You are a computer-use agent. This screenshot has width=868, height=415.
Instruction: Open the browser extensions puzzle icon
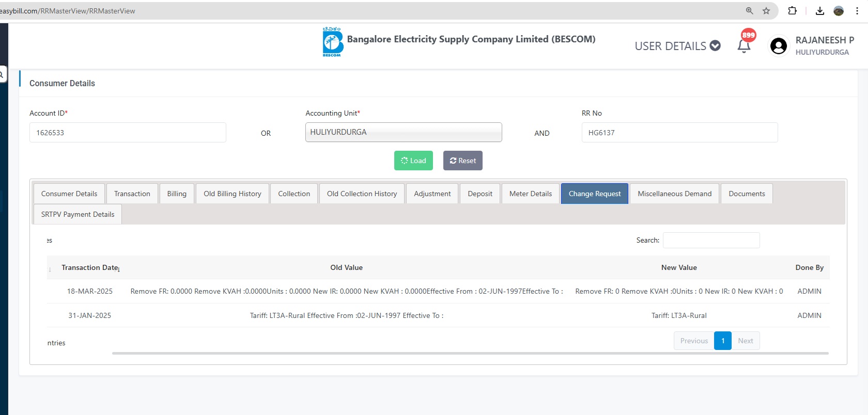793,11
